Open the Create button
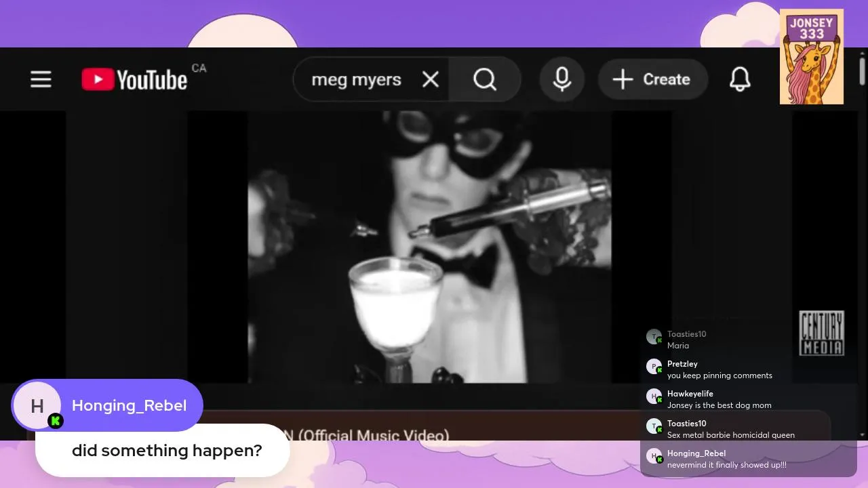The image size is (868, 488). coord(652,80)
